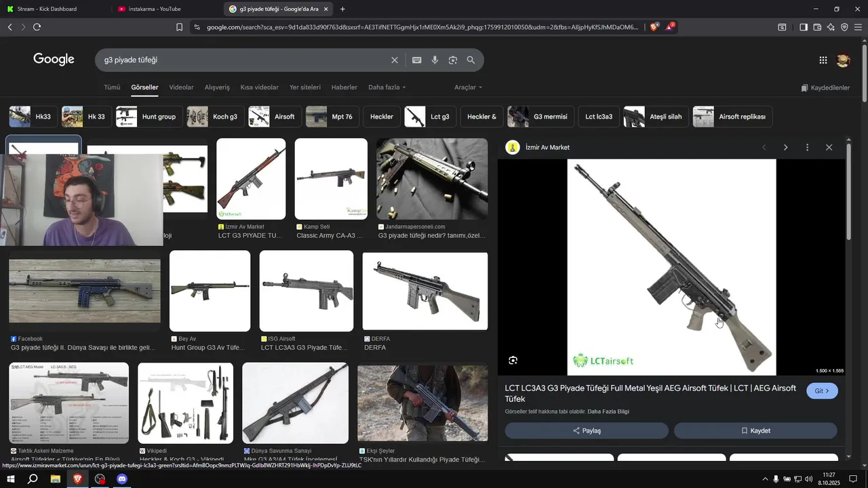Switch to the Videolar tab

181,87
